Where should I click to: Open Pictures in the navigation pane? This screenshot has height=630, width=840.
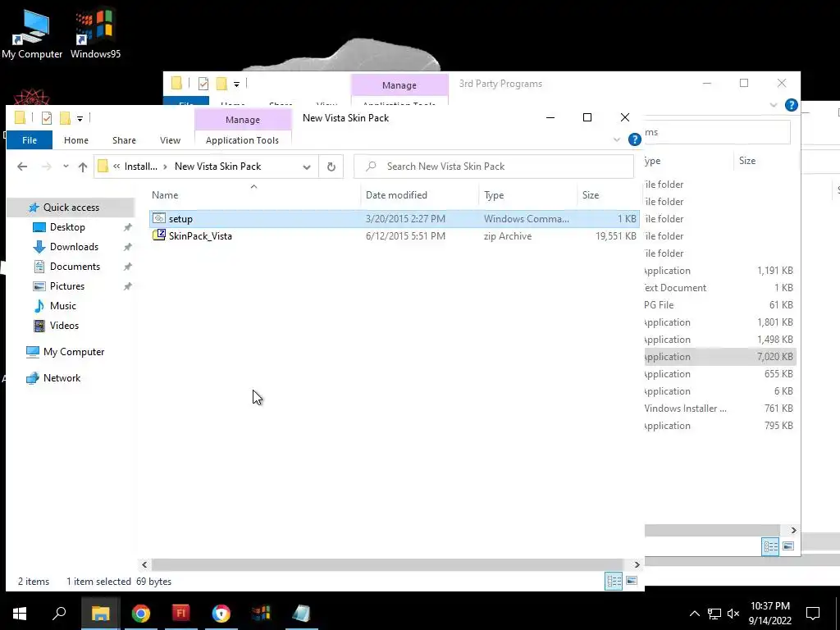[67, 286]
